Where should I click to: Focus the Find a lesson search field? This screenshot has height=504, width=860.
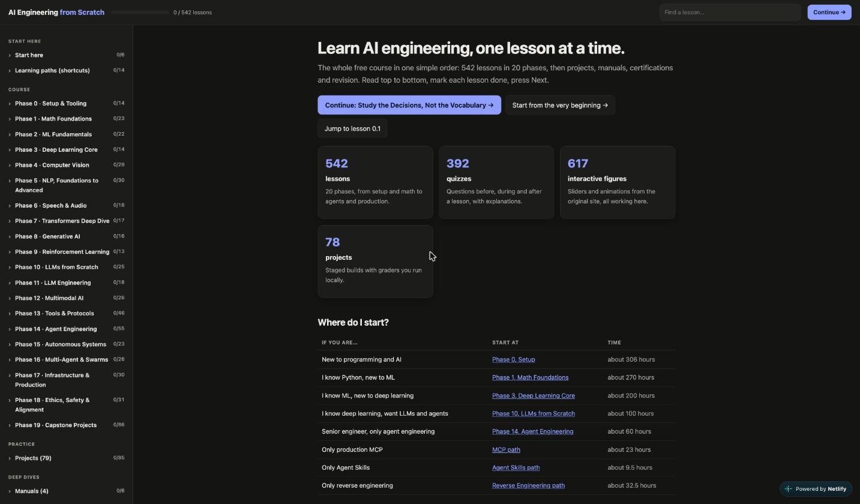tap(730, 12)
